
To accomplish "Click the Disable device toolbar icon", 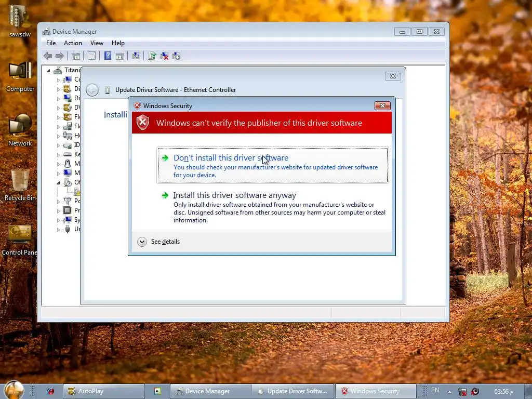I will coord(176,56).
